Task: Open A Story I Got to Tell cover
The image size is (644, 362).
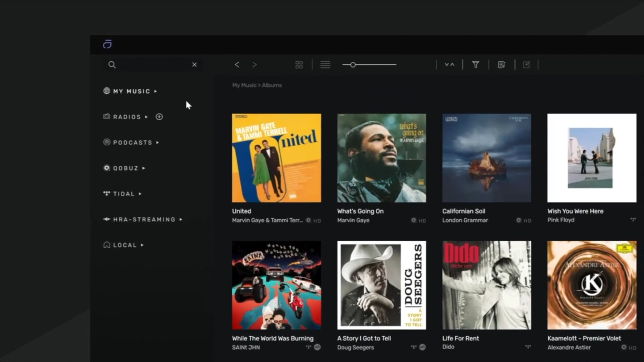Action: [382, 285]
